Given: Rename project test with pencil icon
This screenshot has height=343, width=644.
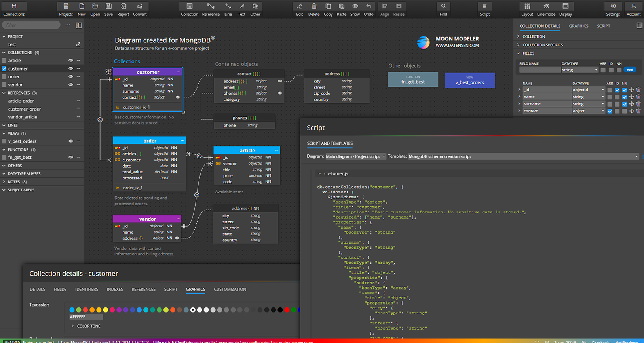Looking at the screenshot, I should pos(78,44).
